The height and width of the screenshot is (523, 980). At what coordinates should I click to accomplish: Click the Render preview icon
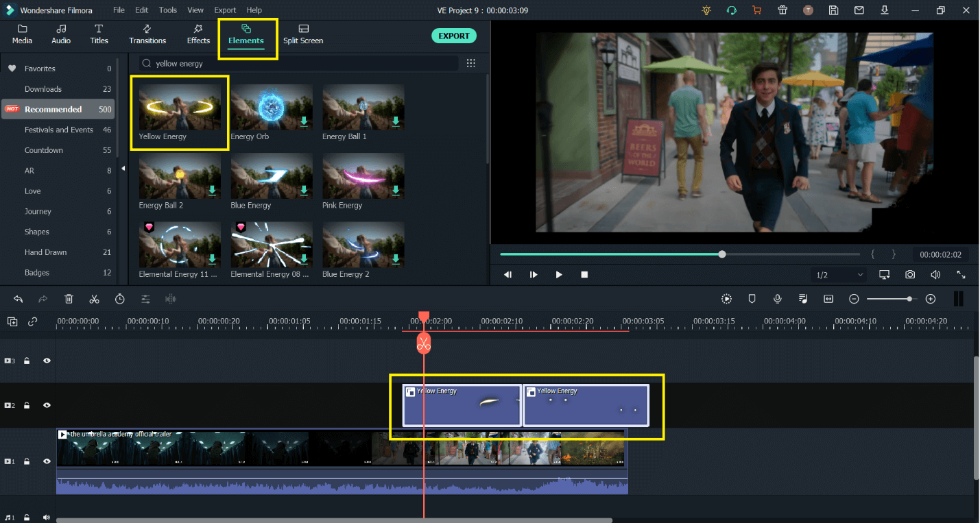[726, 299]
